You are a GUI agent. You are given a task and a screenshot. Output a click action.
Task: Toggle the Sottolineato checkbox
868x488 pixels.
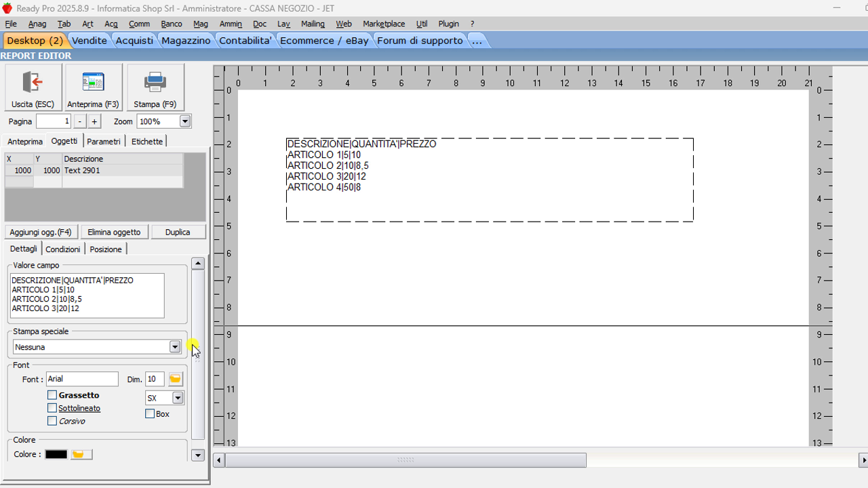(52, 408)
